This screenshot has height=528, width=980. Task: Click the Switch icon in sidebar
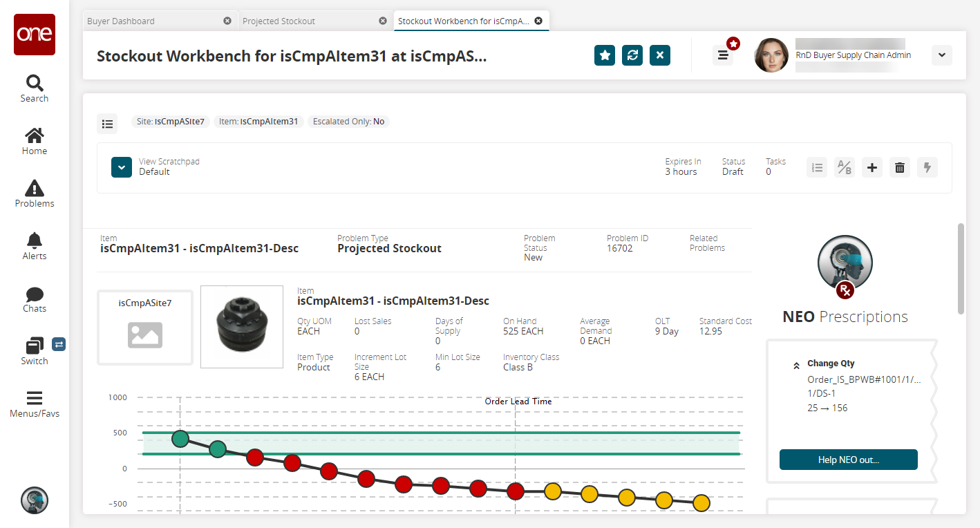(x=35, y=351)
